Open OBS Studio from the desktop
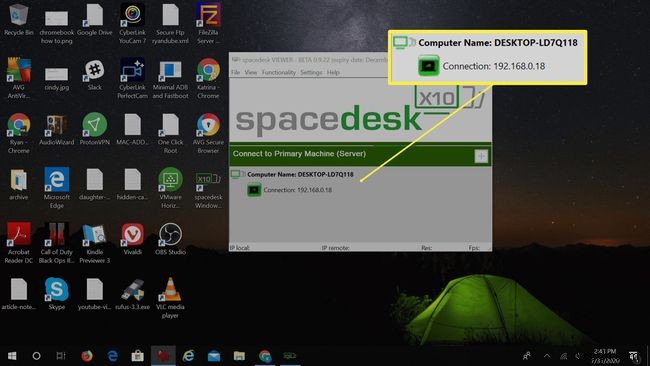This screenshot has height=366, width=650. 170,239
